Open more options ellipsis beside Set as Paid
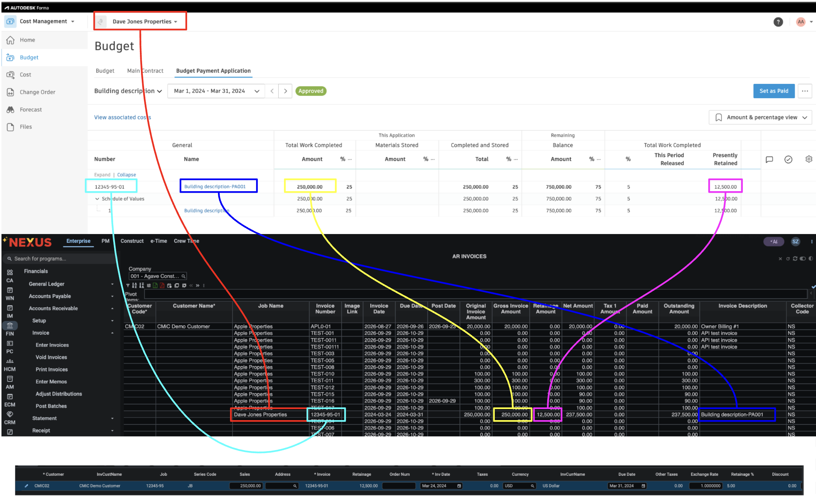The image size is (816, 504). 805,91
